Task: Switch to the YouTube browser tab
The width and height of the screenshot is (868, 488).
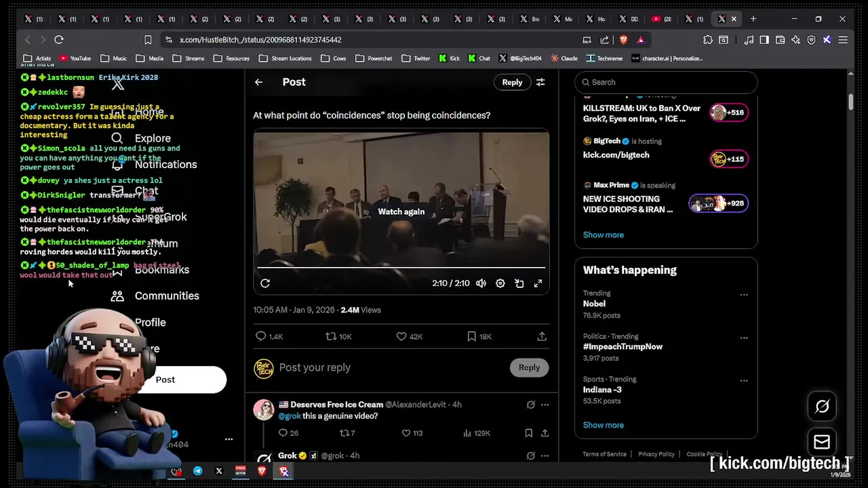Action: point(661,19)
